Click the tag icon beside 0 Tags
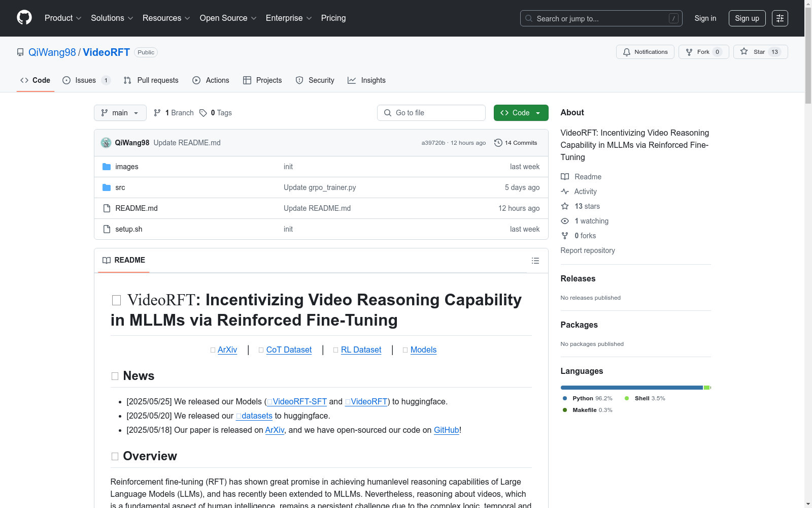This screenshot has width=812, height=508. point(203,113)
